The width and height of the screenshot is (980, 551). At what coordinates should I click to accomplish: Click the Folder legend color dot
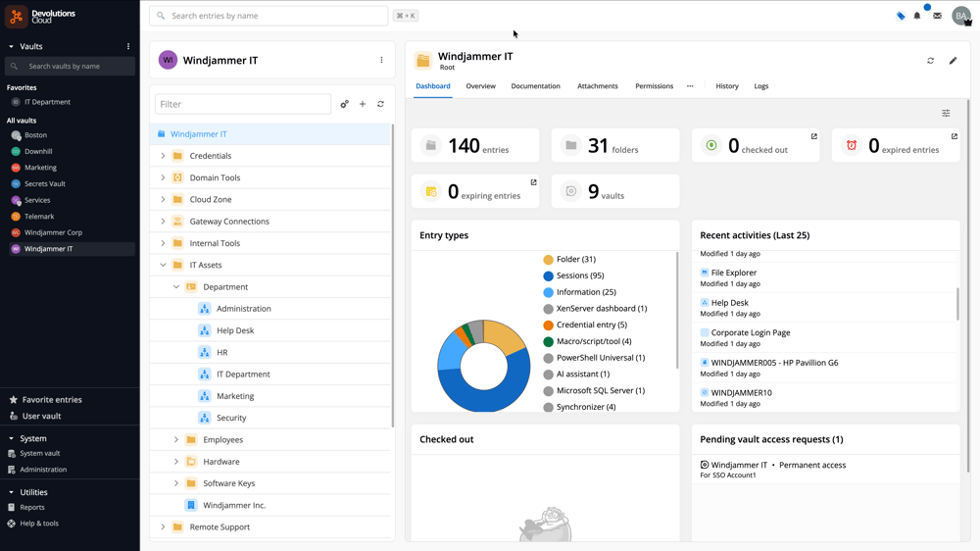pyautogui.click(x=548, y=260)
